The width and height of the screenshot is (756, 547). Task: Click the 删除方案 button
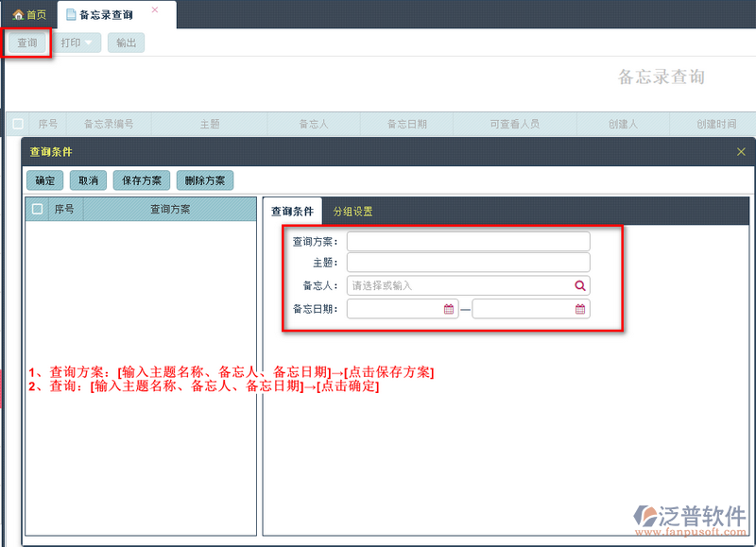tap(204, 180)
